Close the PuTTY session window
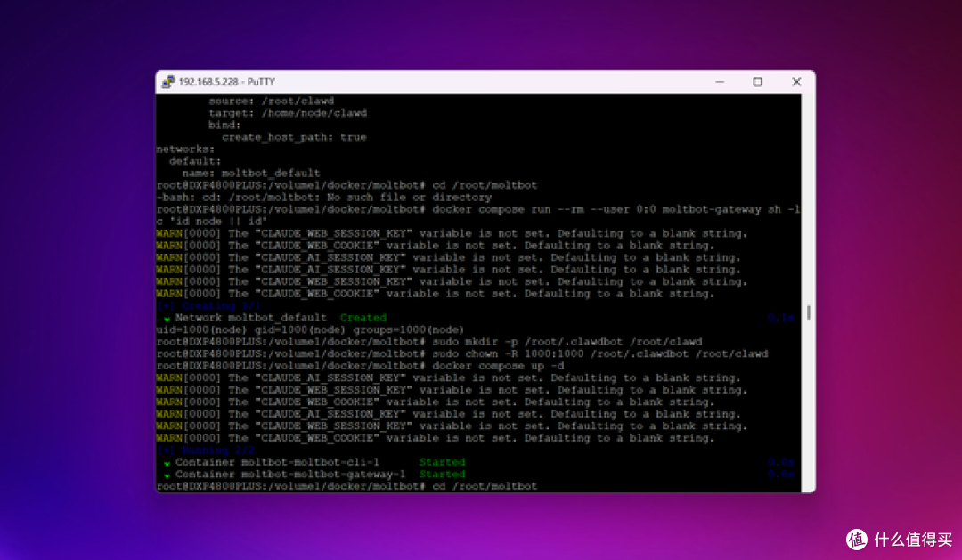The image size is (962, 560). [796, 82]
